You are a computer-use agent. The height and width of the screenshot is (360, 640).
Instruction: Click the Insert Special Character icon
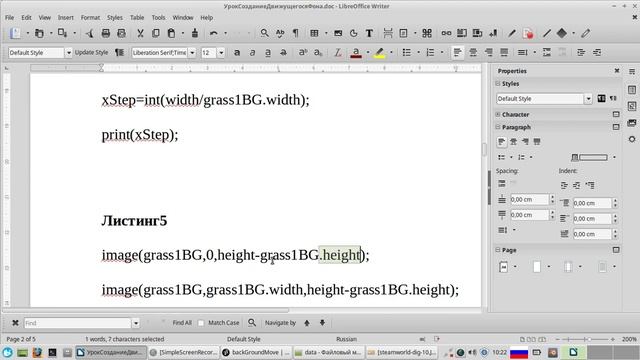(x=427, y=33)
